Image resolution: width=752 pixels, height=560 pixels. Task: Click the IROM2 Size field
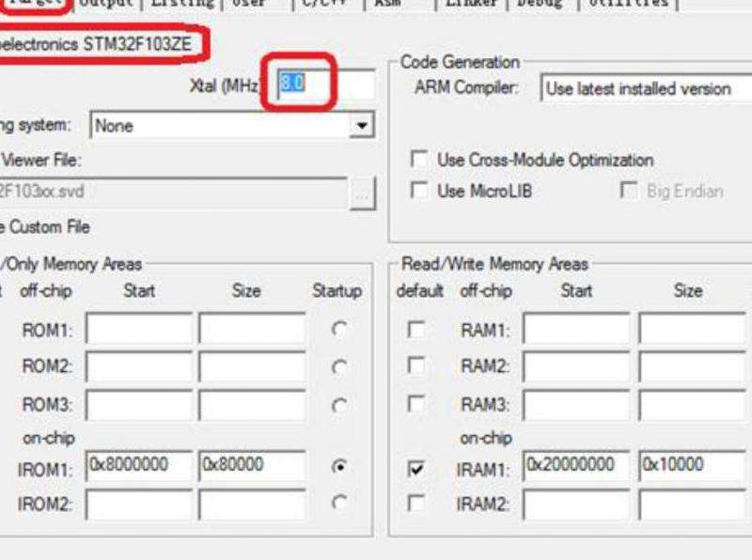(x=252, y=504)
